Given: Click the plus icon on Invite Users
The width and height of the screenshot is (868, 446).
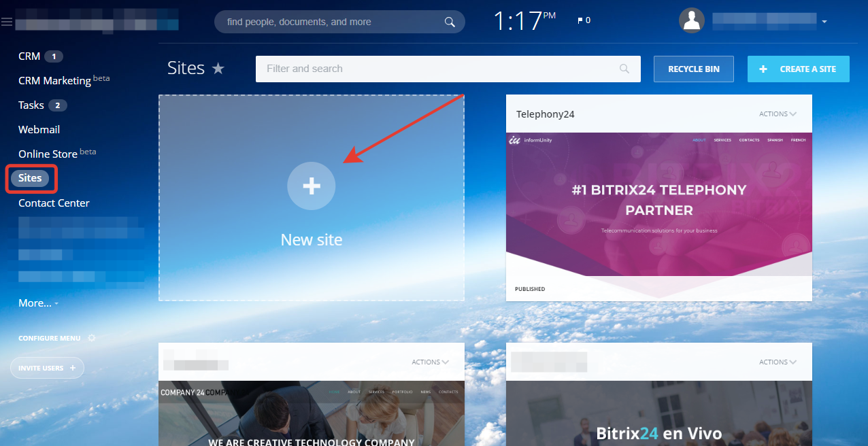Looking at the screenshot, I should (73, 368).
